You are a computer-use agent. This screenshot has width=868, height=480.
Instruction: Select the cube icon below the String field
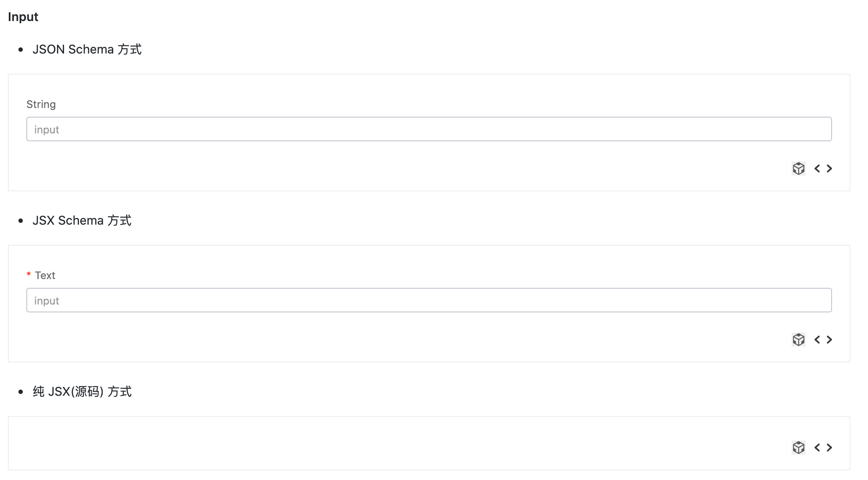click(x=799, y=168)
